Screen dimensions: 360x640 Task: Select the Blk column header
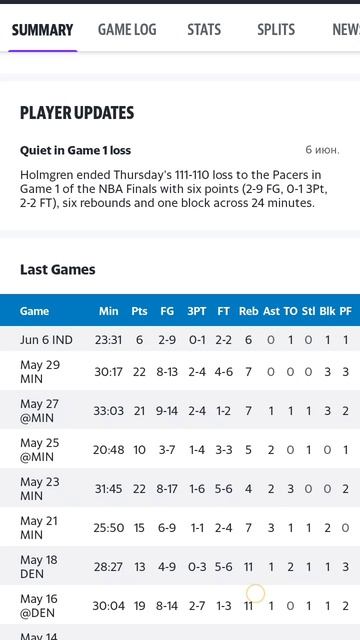(327, 311)
